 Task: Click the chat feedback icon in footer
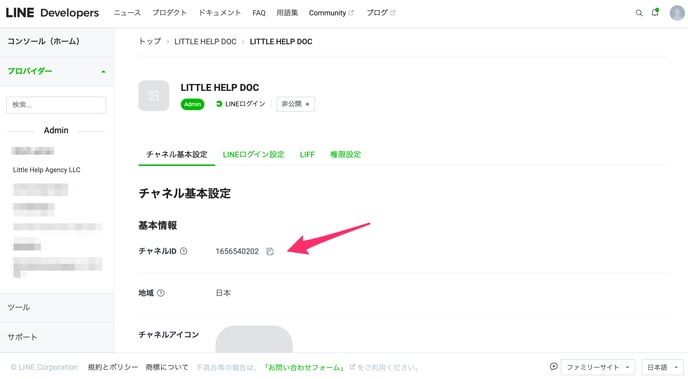(554, 367)
